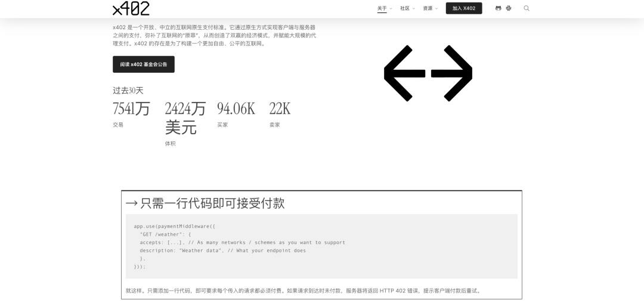Click the 过去30天 label

[x=128, y=91]
